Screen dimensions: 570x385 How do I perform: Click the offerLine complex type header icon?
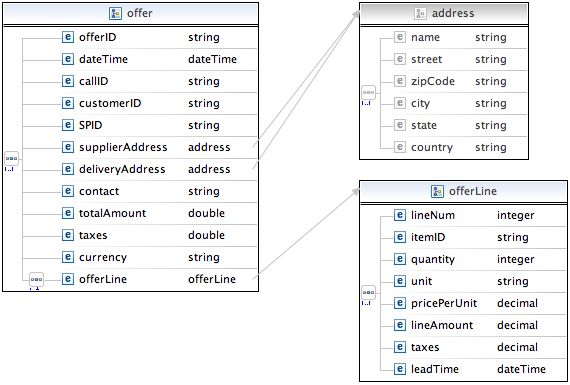437,191
